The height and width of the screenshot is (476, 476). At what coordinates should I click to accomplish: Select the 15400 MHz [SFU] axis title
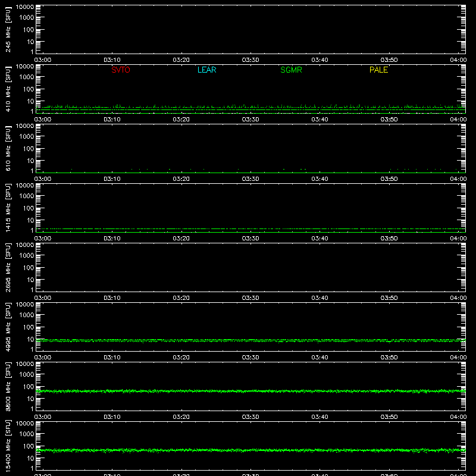[x=8, y=446]
